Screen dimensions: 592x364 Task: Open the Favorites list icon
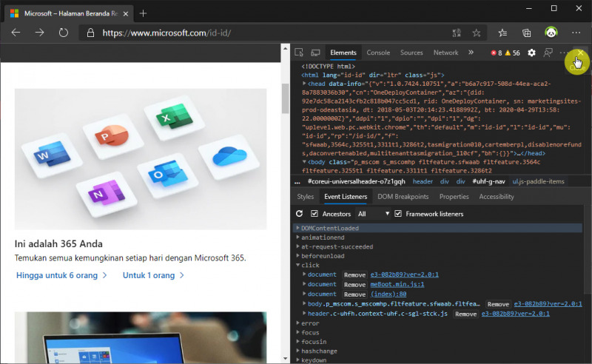502,33
